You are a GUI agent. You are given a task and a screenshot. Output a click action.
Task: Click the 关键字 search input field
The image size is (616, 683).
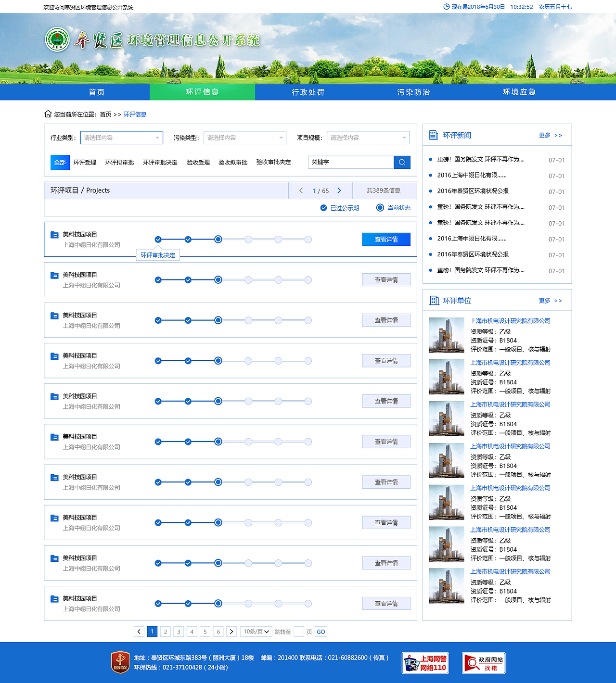tap(351, 162)
